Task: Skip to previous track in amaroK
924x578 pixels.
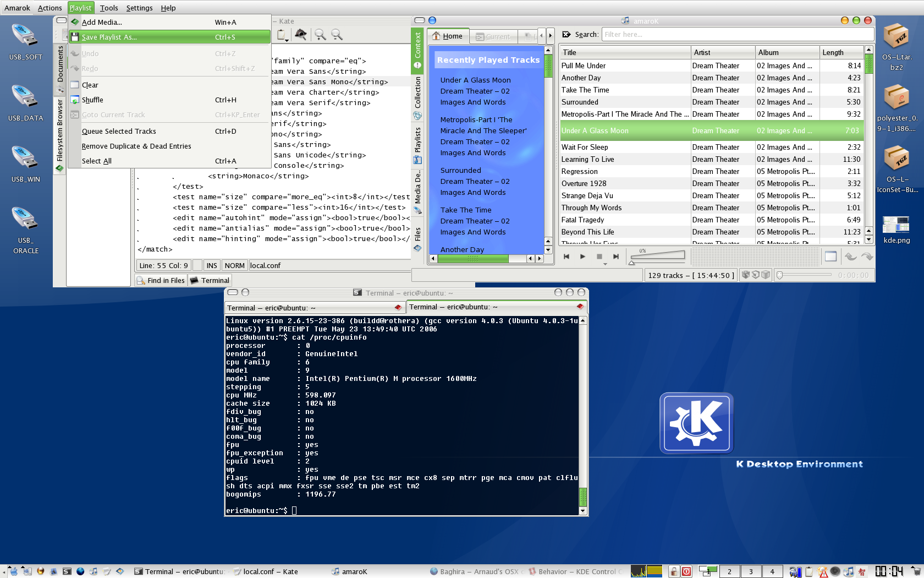Action: pos(566,257)
